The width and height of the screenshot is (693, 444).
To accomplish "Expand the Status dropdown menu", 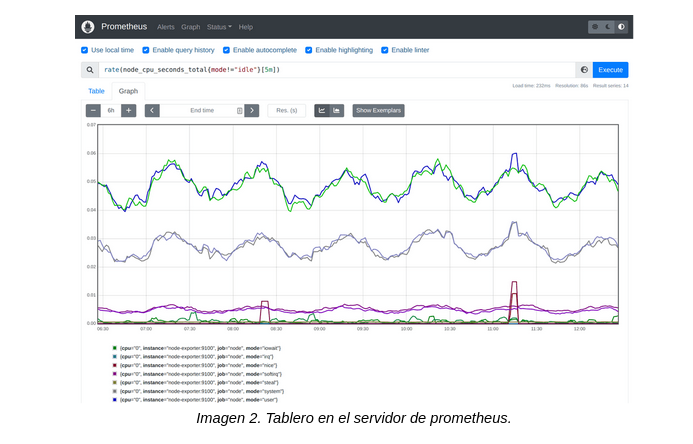I will click(219, 27).
